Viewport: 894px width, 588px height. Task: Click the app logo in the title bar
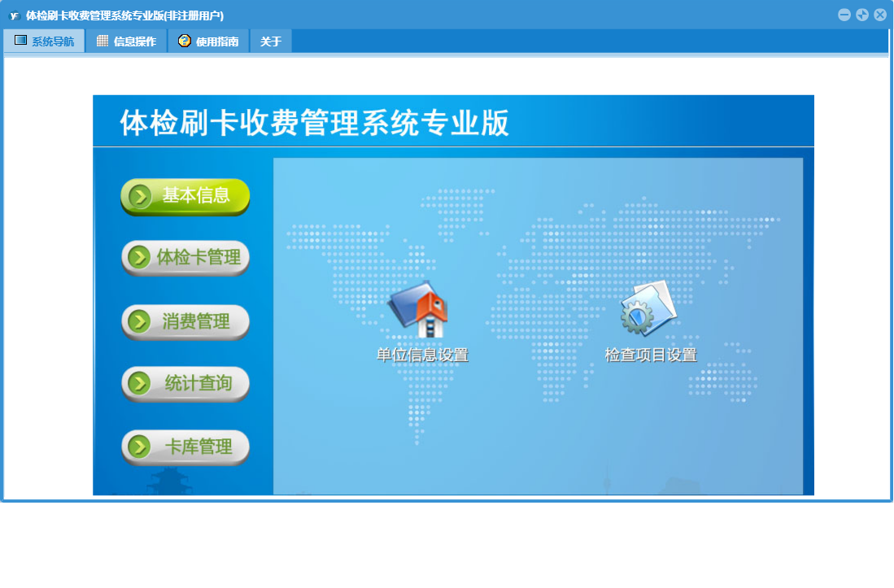tap(14, 15)
